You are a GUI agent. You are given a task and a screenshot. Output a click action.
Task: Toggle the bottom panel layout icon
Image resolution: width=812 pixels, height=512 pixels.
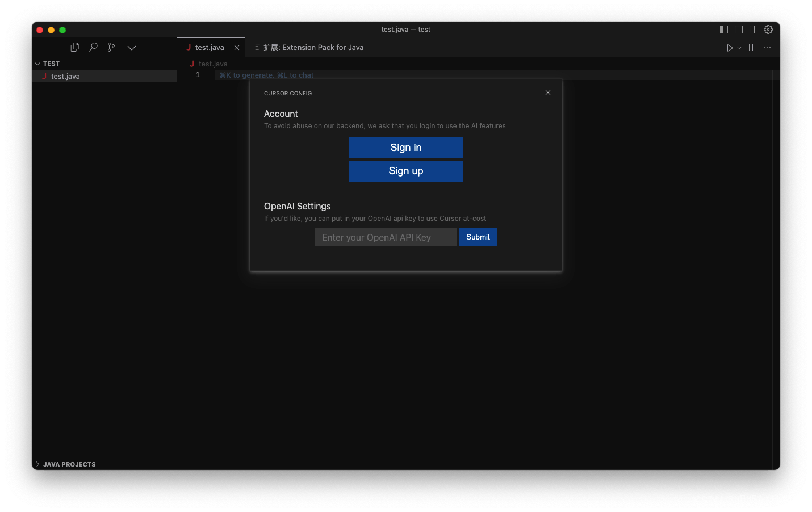click(739, 30)
